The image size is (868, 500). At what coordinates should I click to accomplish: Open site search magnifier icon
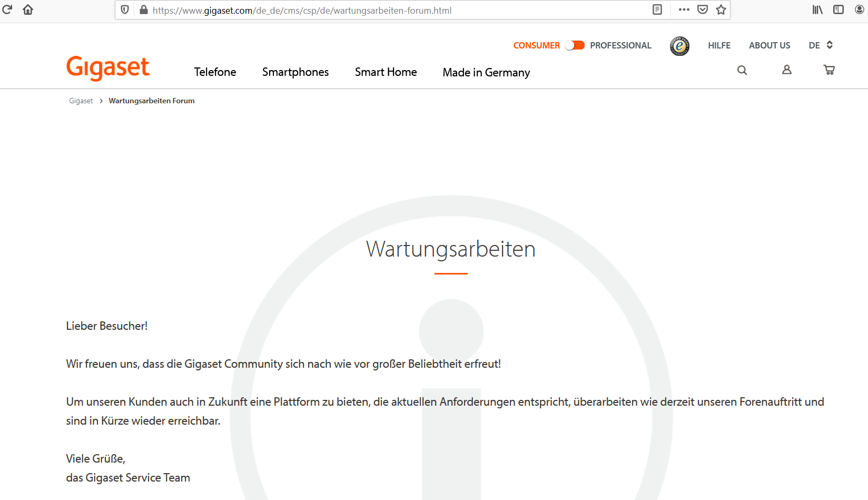tap(742, 70)
